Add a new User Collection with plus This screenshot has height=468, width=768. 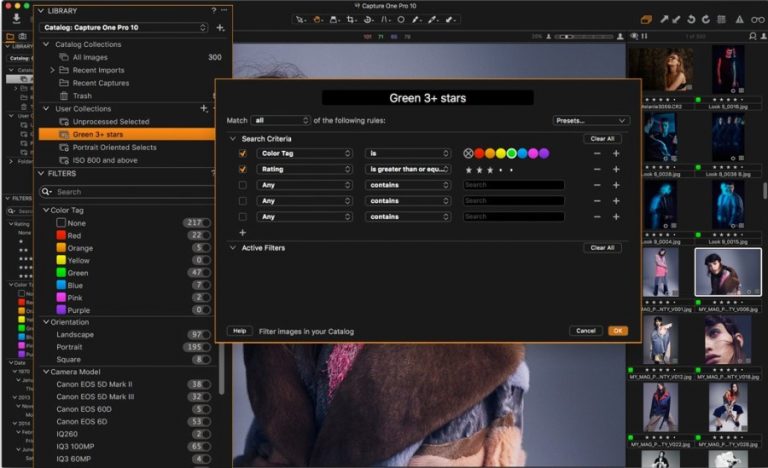pos(204,108)
